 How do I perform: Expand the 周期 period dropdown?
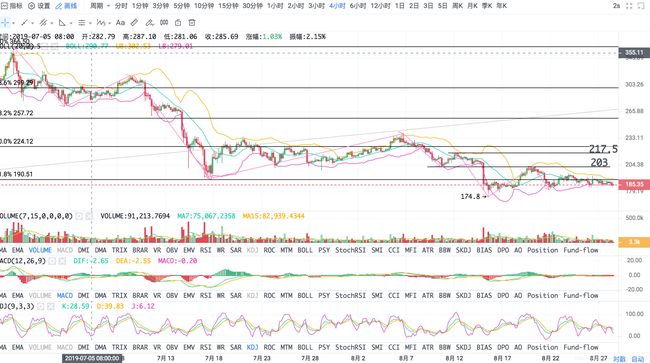(100, 6)
